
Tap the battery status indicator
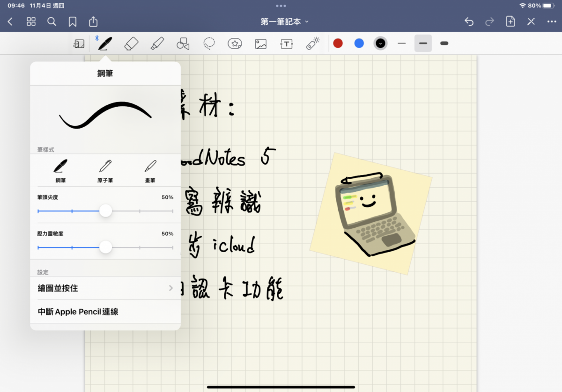549,6
